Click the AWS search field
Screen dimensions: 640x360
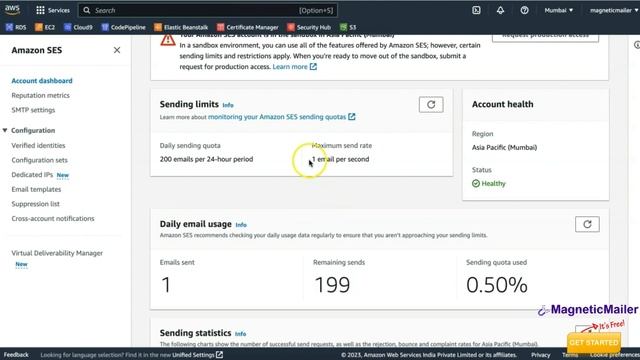pyautogui.click(x=208, y=10)
